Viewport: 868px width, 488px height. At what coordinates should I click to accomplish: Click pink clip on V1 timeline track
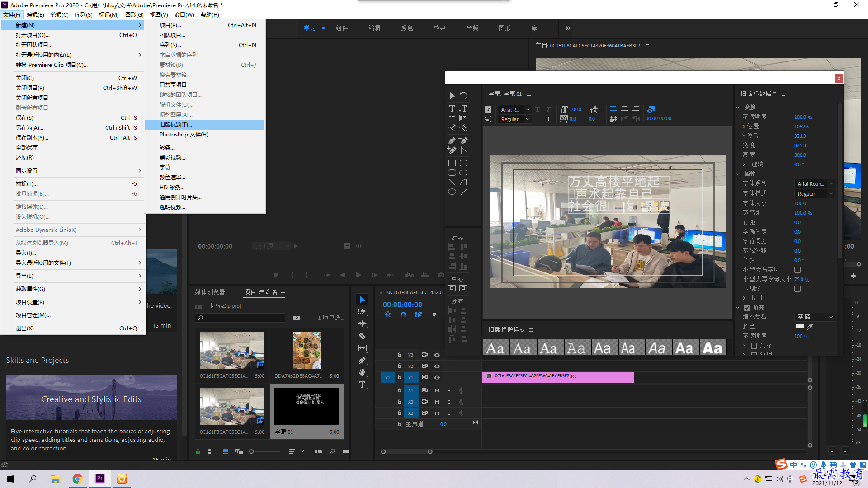(558, 377)
